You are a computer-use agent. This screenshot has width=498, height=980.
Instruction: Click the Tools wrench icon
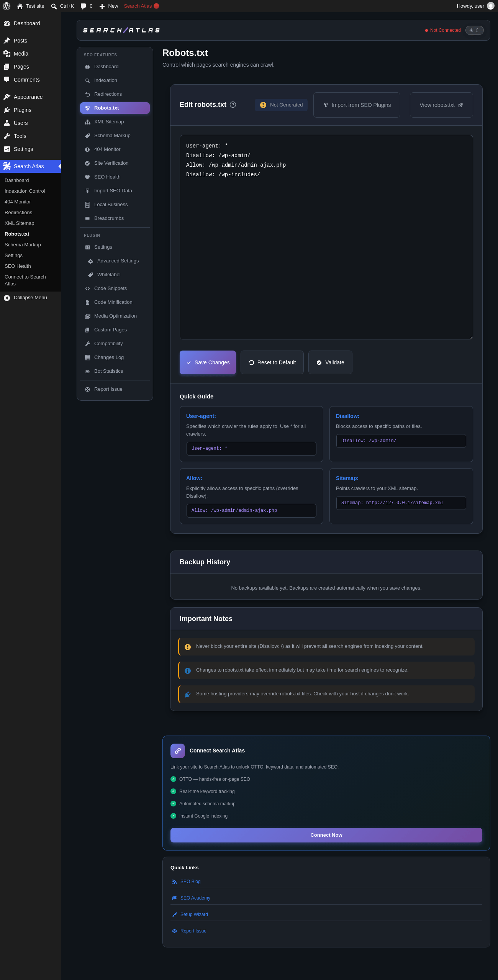click(x=7, y=136)
